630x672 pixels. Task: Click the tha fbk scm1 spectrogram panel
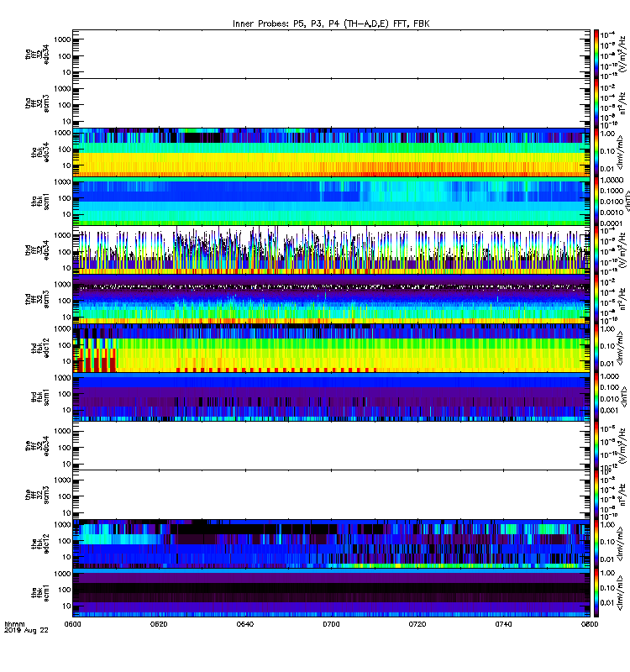[331, 202]
